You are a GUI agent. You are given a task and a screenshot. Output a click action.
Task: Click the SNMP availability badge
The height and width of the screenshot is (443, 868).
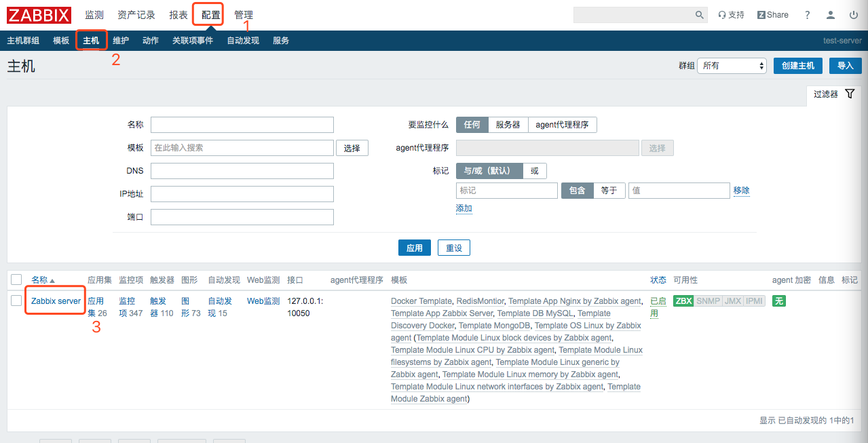pyautogui.click(x=708, y=301)
